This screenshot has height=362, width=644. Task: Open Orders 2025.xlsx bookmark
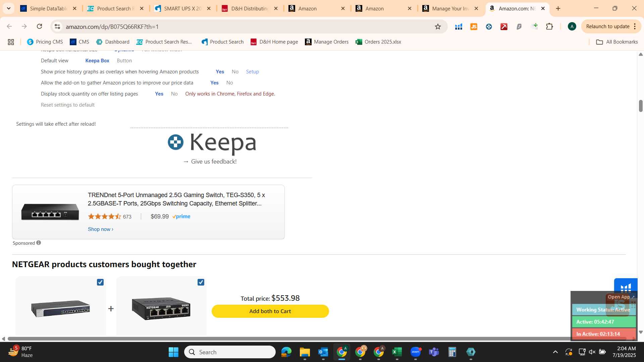pos(378,42)
